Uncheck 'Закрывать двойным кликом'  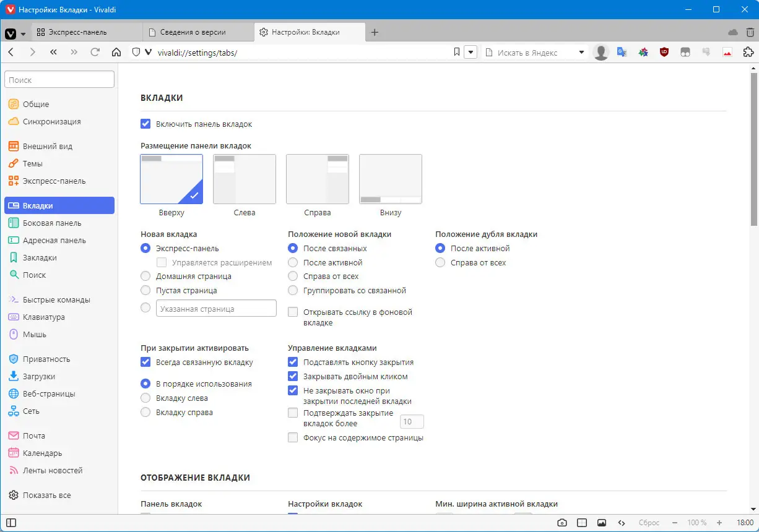293,376
